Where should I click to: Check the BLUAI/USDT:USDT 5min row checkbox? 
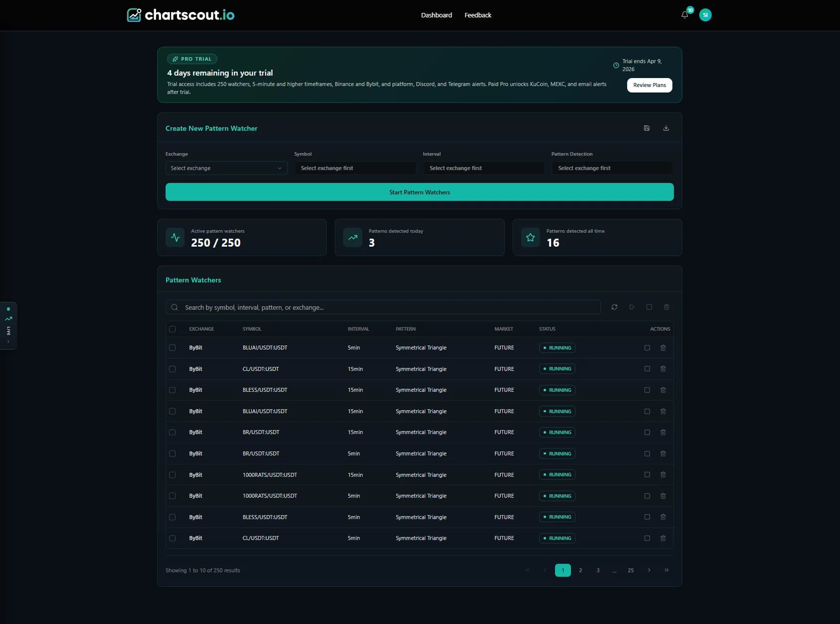[x=173, y=348]
